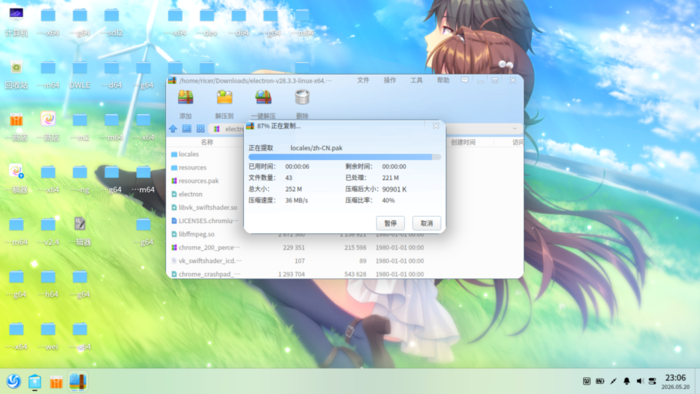
Task: Open the 工具 (Tools) menu
Action: tap(417, 80)
